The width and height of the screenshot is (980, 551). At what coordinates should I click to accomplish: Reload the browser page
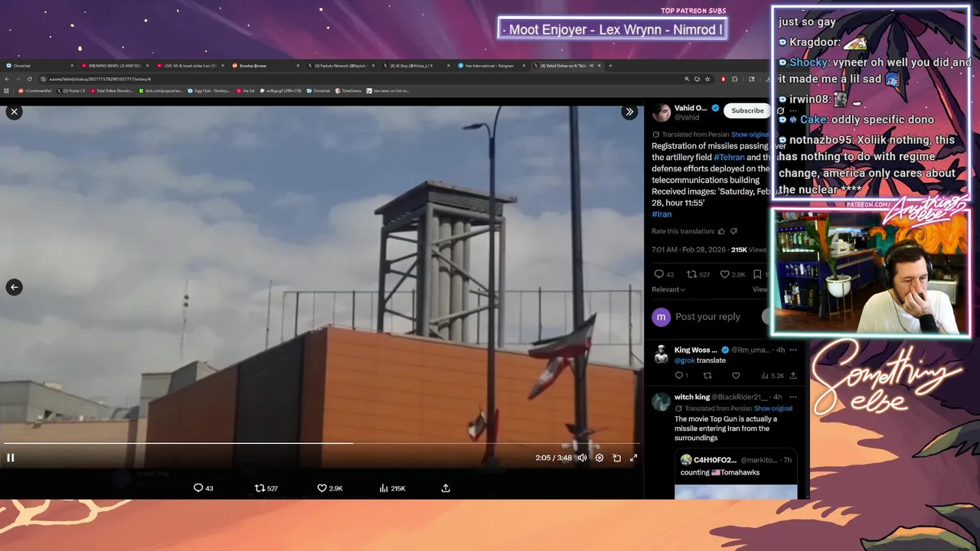(x=30, y=79)
